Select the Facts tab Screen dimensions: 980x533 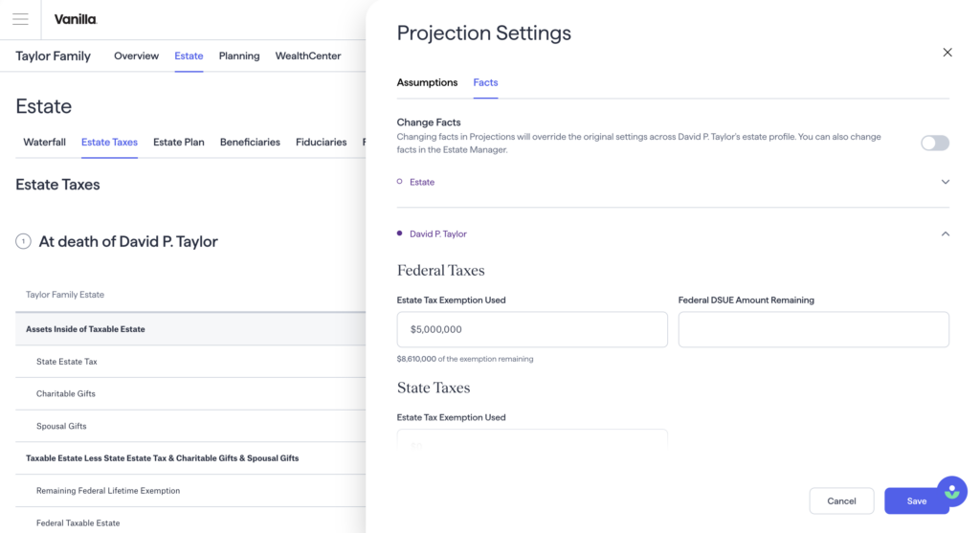coord(485,82)
